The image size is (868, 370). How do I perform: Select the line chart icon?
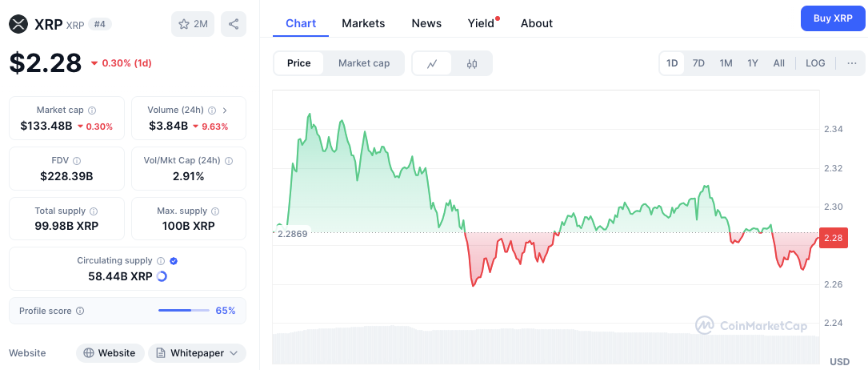(432, 63)
